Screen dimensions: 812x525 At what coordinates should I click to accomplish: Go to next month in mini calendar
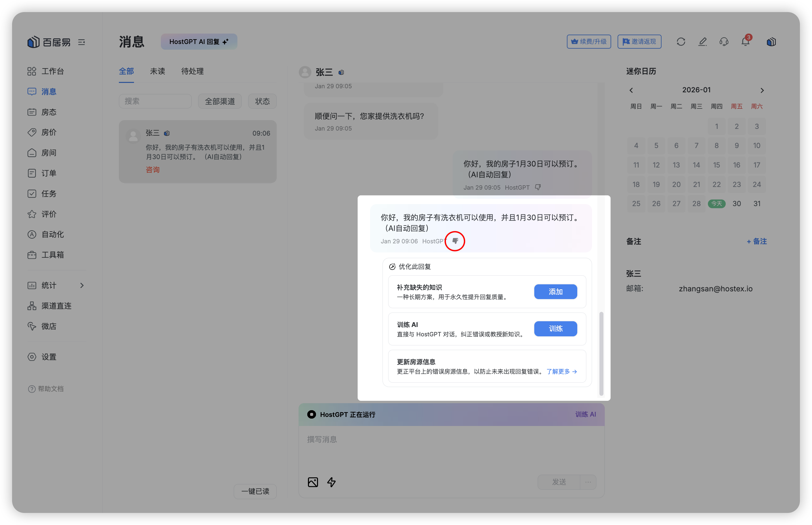tap(762, 90)
